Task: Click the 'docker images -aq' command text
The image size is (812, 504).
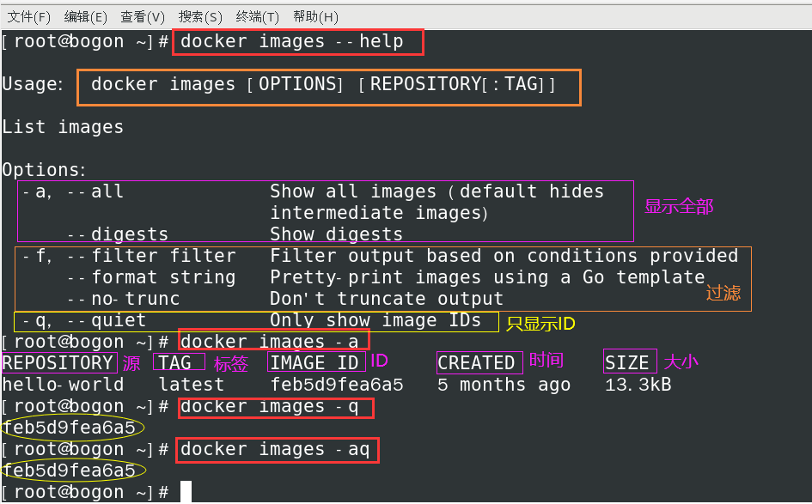Action: (x=275, y=450)
